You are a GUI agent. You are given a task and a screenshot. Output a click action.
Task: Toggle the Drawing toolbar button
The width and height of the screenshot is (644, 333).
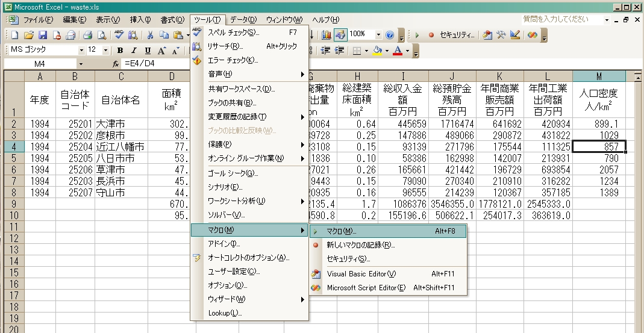(x=340, y=35)
